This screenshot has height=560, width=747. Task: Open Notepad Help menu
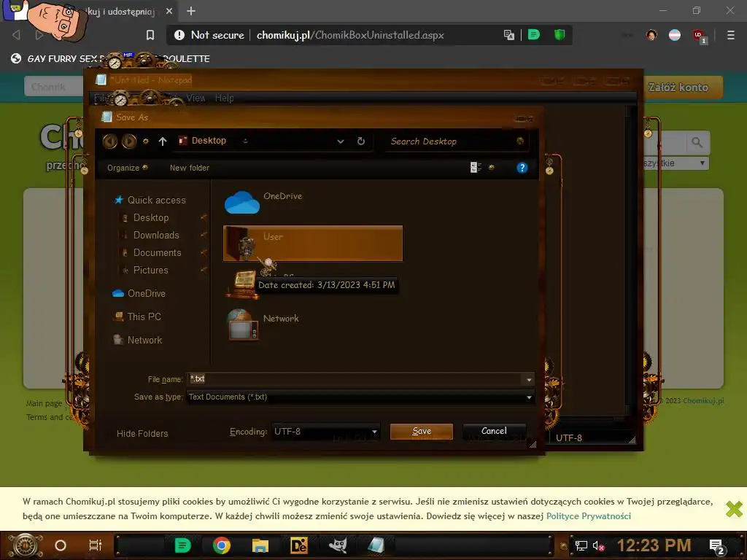pyautogui.click(x=225, y=98)
